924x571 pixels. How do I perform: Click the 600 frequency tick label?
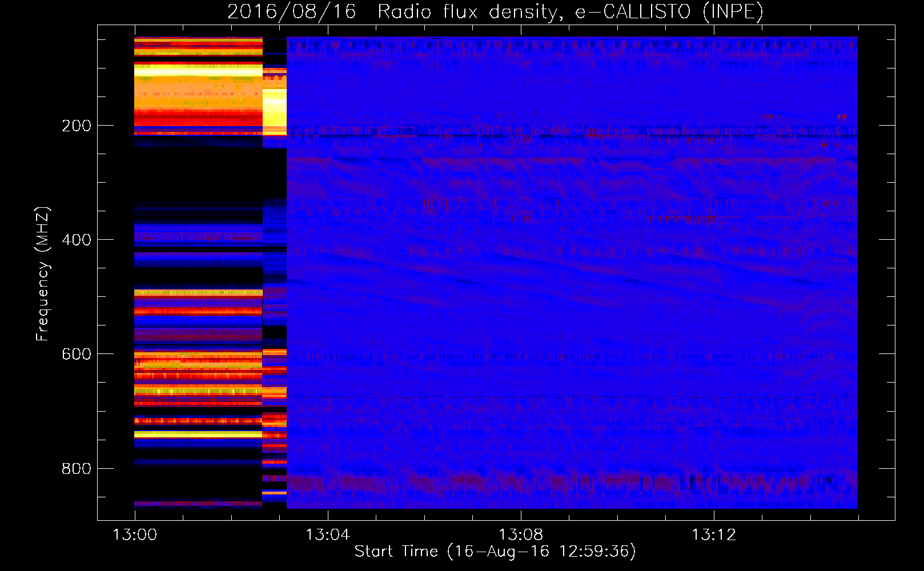pyautogui.click(x=77, y=354)
